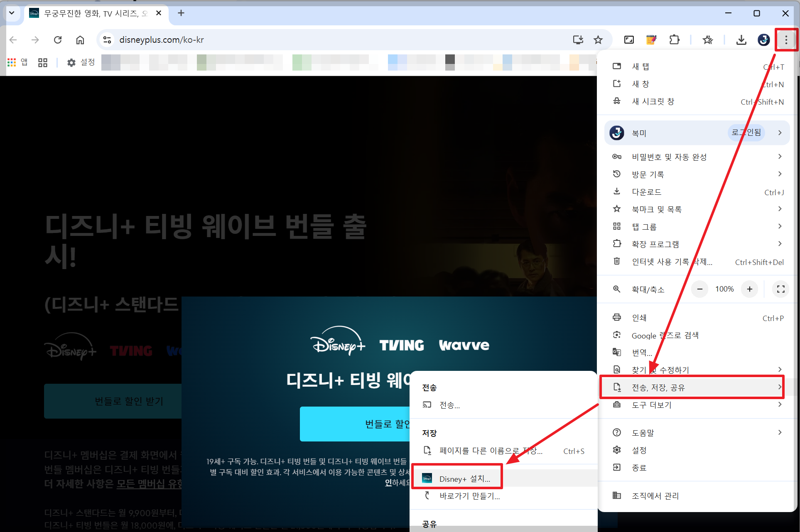Click the install app icon in address bar
The width and height of the screenshot is (800, 532).
coord(578,40)
